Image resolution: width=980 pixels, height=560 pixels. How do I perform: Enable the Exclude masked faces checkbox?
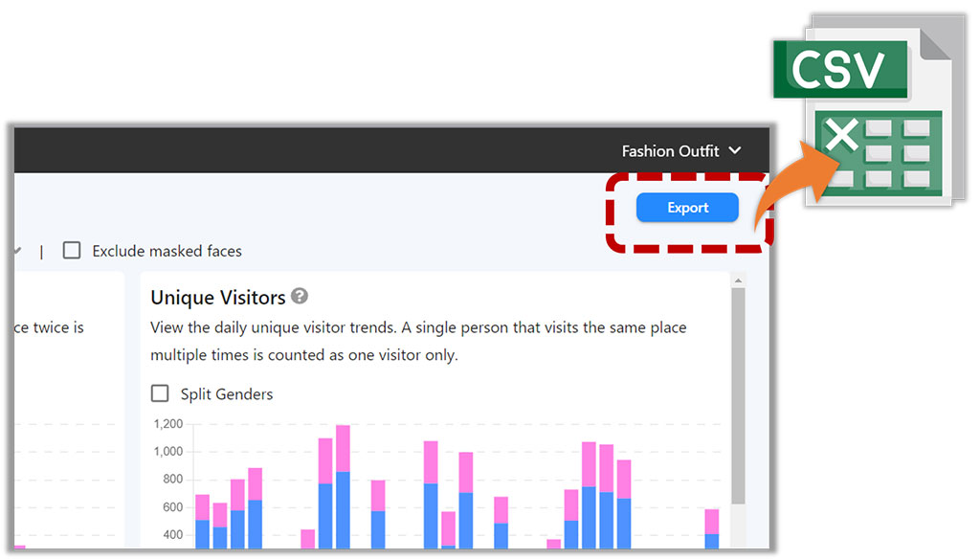(72, 251)
